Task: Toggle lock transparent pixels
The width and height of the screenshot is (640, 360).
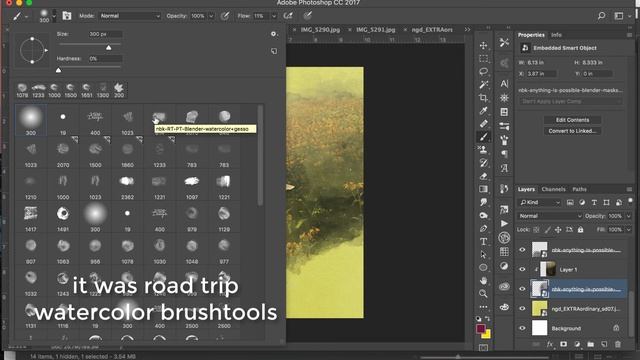Action: (x=536, y=230)
